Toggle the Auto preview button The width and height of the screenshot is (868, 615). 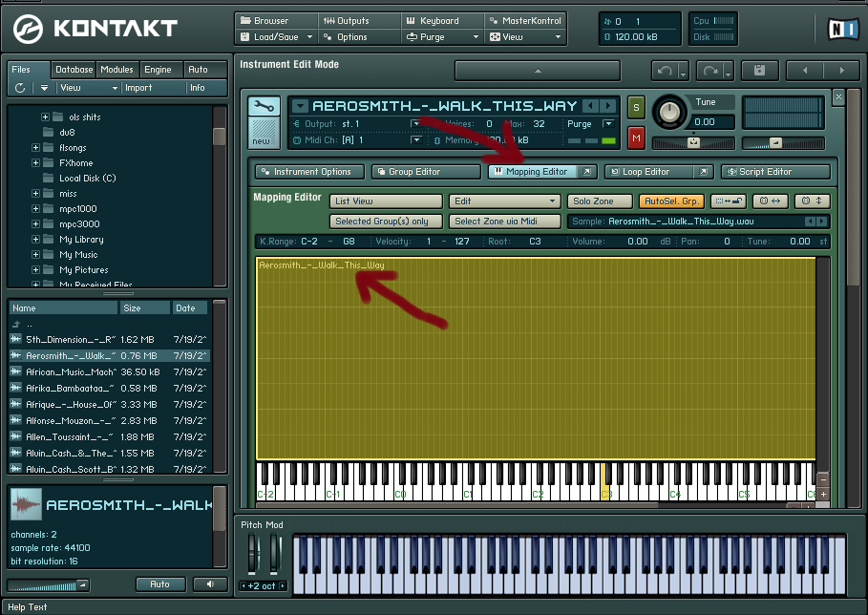tap(160, 584)
